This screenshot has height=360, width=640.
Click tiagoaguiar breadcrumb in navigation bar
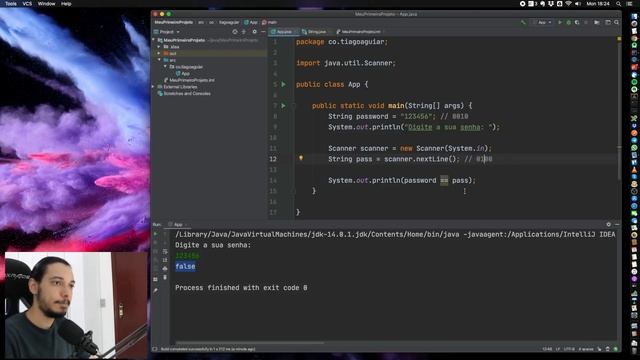click(229, 22)
